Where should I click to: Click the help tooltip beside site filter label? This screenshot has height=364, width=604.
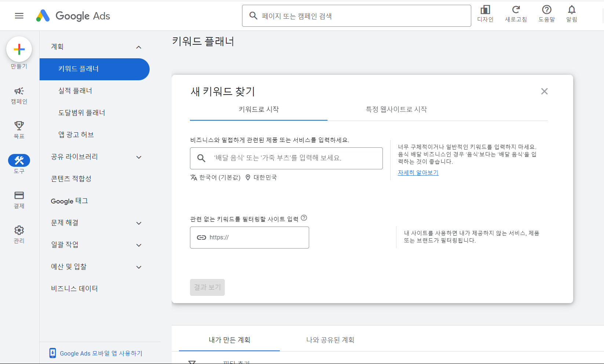(x=304, y=218)
